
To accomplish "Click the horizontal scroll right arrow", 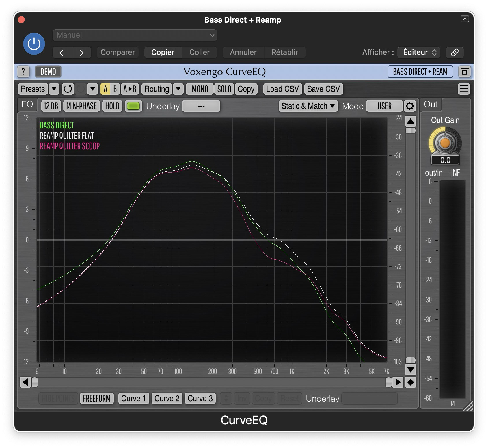I will coord(398,382).
